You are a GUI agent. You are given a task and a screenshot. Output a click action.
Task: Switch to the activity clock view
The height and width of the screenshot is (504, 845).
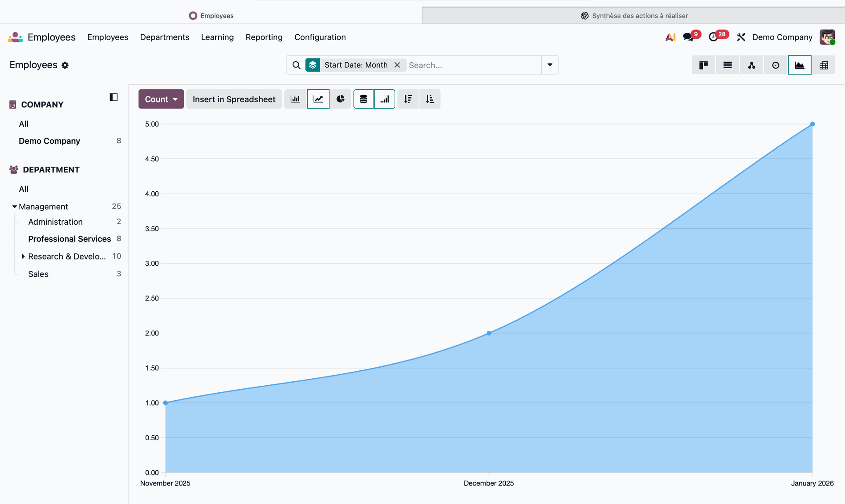(x=775, y=65)
